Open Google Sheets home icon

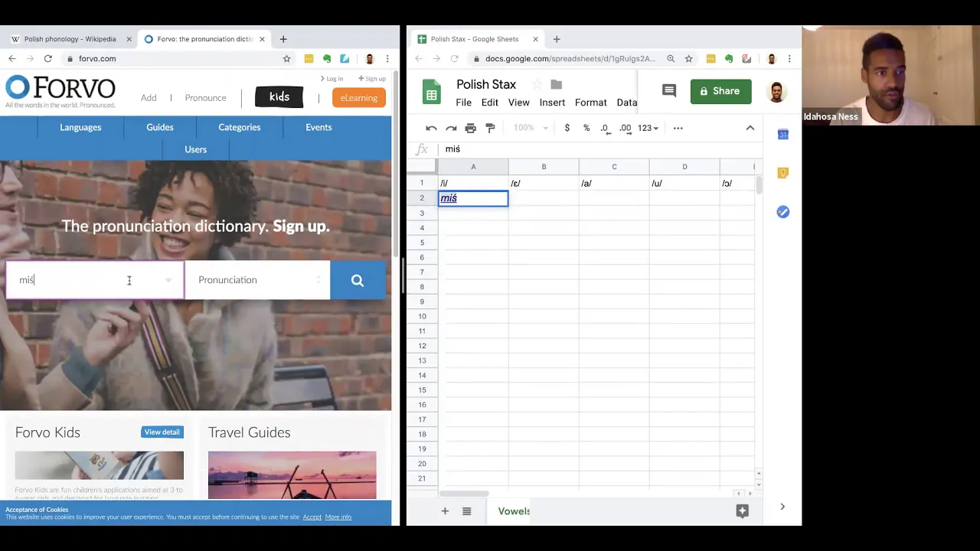(x=432, y=92)
